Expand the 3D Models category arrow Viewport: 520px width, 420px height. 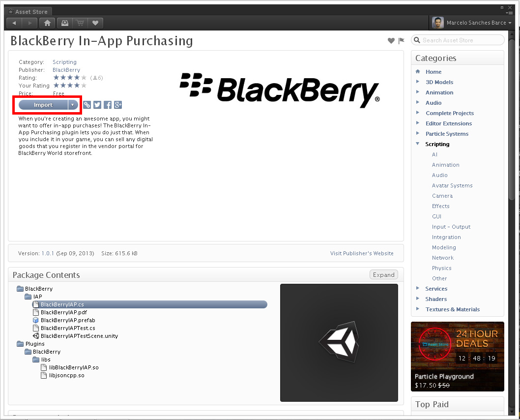click(418, 82)
